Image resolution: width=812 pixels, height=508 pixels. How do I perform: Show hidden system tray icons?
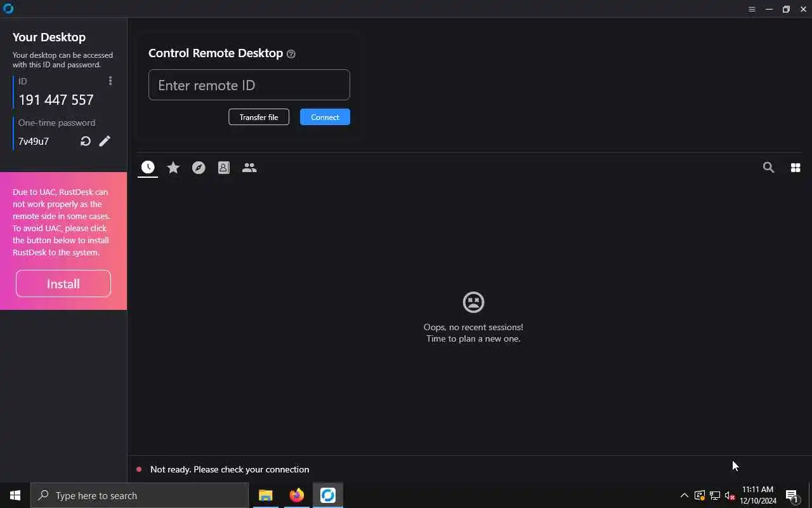tap(684, 495)
